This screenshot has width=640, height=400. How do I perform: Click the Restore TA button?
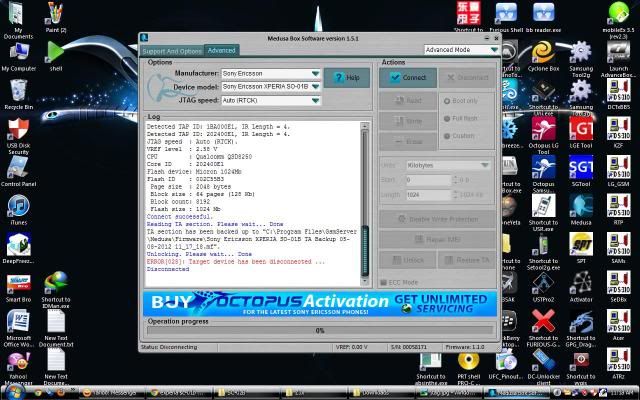467,260
